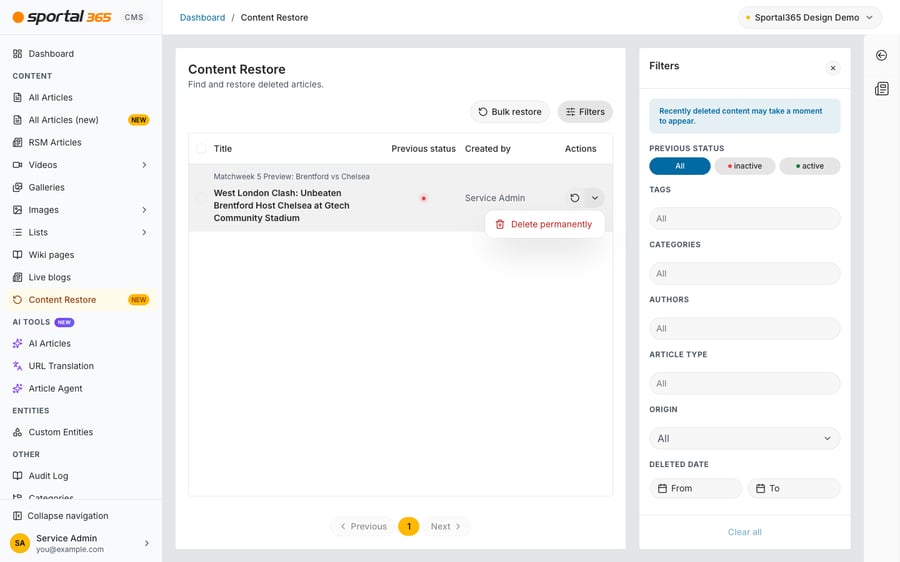Viewport: 900px width, 562px height.
Task: Open the Deleted Date From picker
Action: pos(696,489)
